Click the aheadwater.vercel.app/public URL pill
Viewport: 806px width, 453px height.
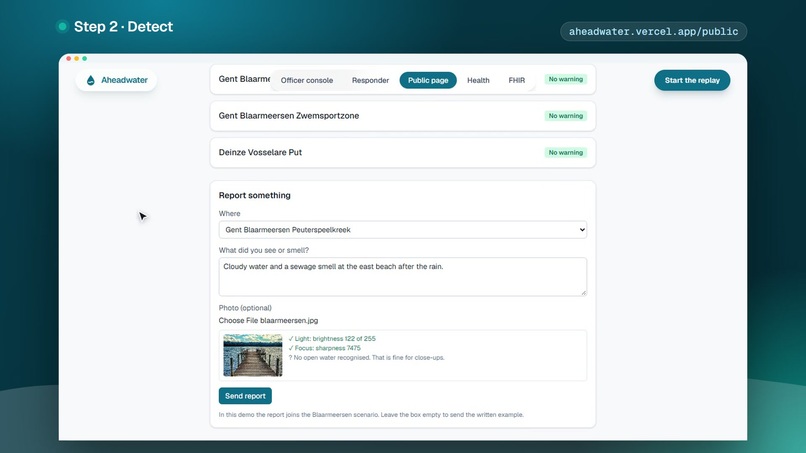click(x=653, y=31)
